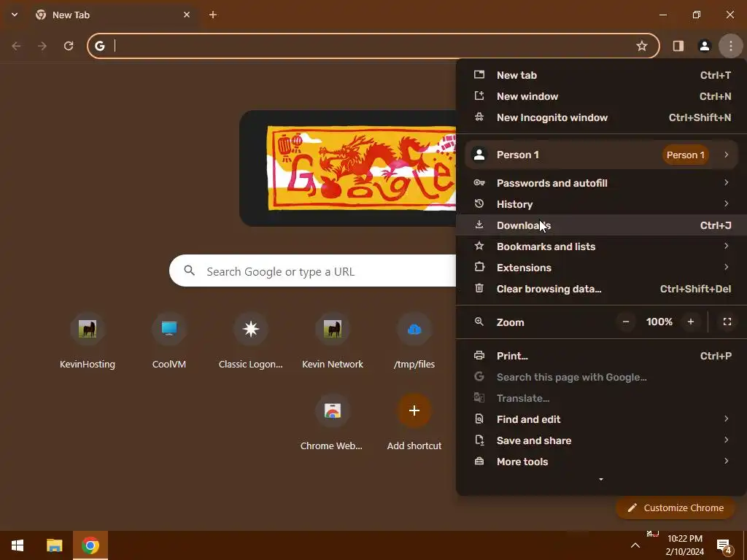Open File Explorer from the taskbar
Image resolution: width=747 pixels, height=560 pixels.
(54, 545)
